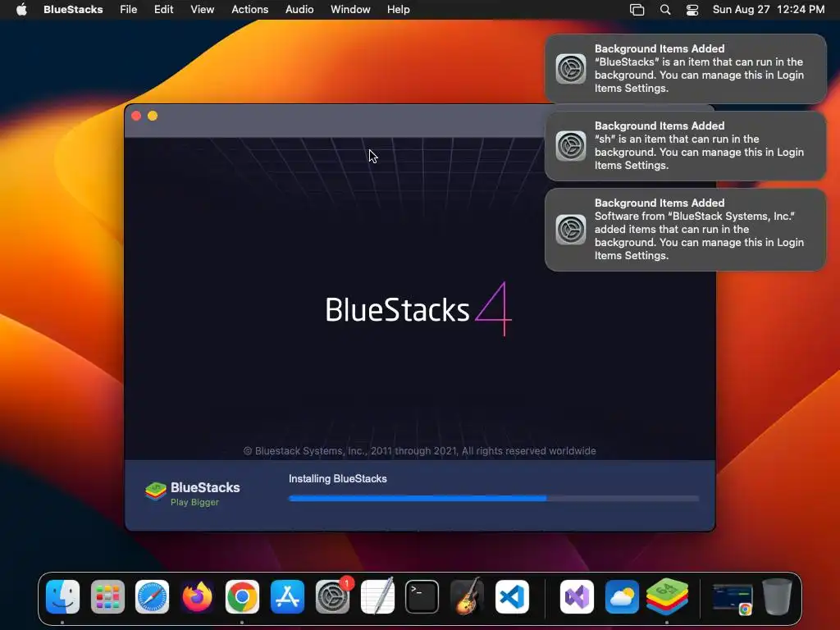Viewport: 840px width, 630px height.
Task: Open the Weather app in dock
Action: pyautogui.click(x=622, y=596)
